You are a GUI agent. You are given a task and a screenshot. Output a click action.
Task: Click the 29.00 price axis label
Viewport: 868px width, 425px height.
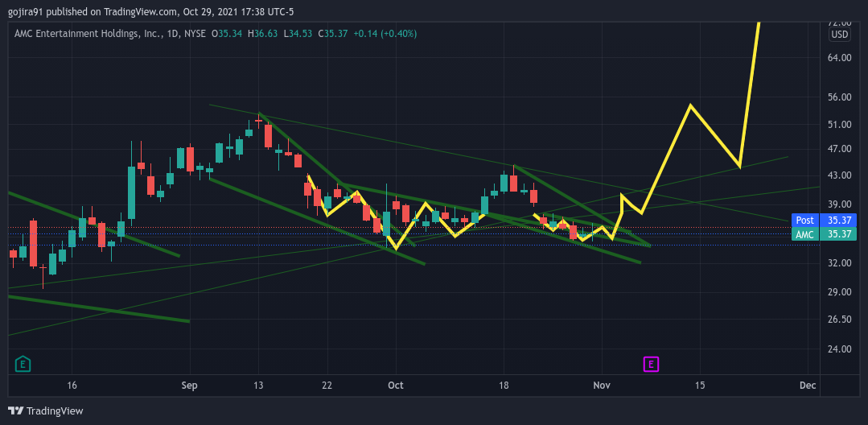pos(839,292)
